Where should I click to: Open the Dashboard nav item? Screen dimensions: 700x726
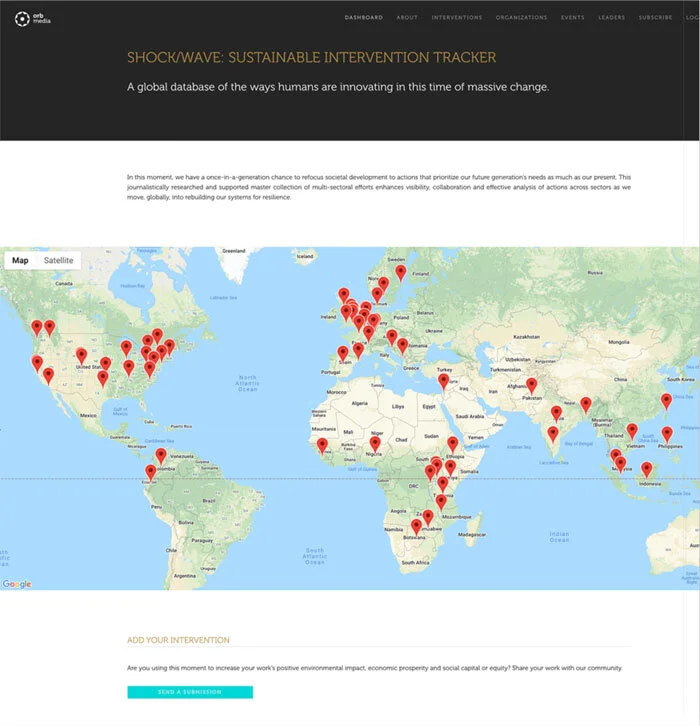click(363, 18)
